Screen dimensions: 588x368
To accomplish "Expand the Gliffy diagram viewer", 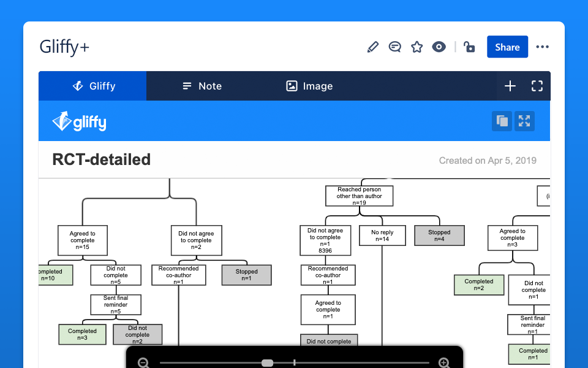I will (524, 121).
